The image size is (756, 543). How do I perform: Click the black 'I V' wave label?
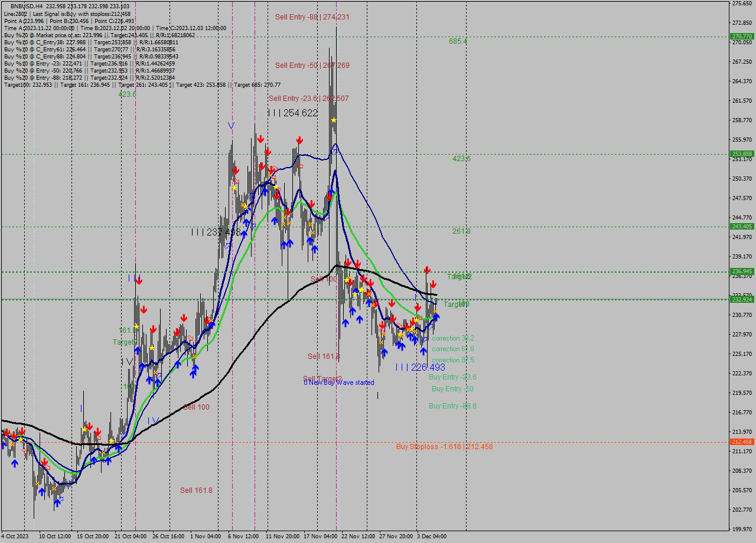126,362
